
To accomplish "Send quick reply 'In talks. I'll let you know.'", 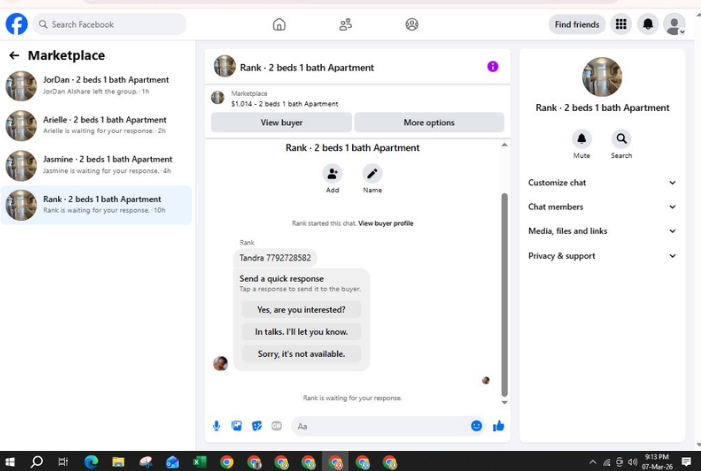I will [x=301, y=332].
